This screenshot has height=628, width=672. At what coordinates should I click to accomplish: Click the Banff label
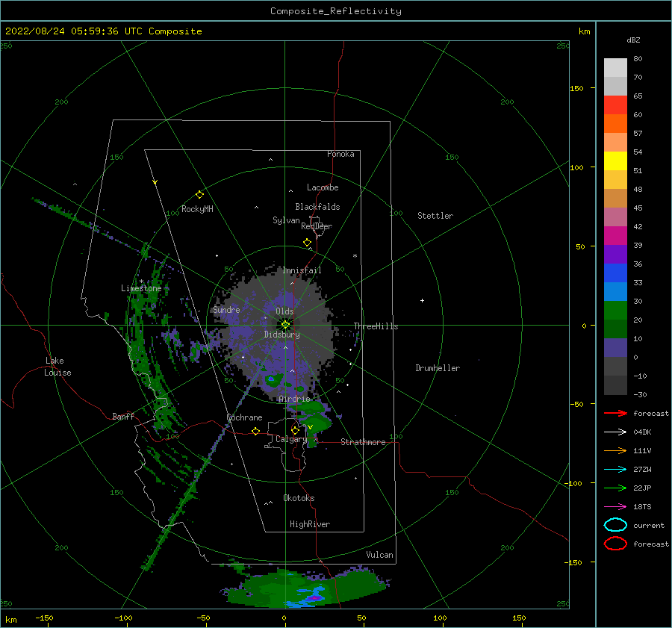[123, 416]
